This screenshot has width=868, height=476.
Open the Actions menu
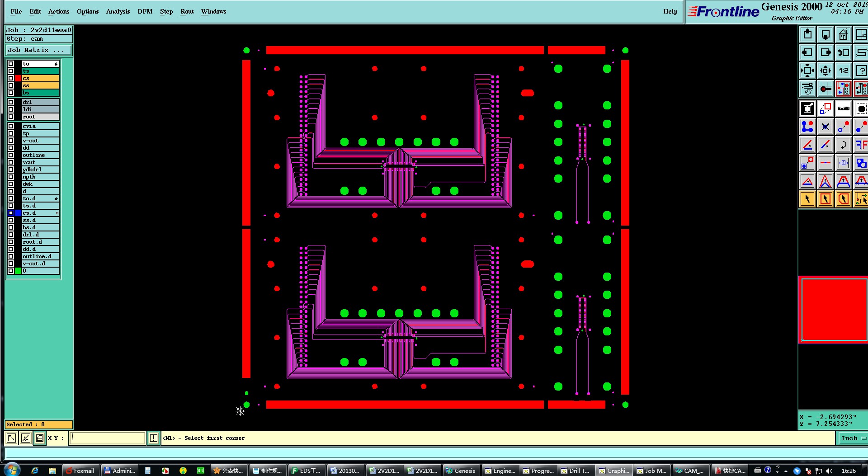(59, 11)
